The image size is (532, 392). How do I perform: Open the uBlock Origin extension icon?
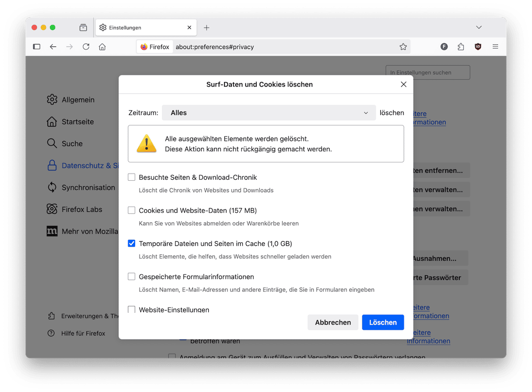pyautogui.click(x=478, y=47)
